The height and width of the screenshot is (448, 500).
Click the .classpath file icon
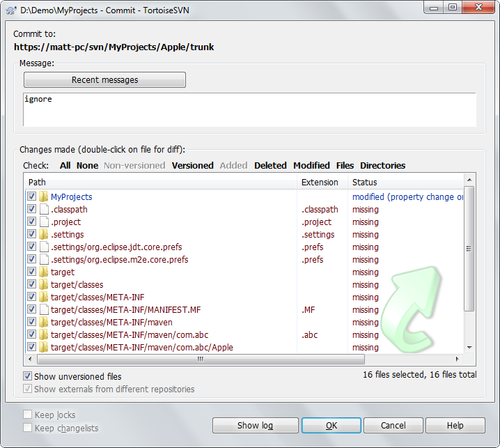[x=43, y=210]
